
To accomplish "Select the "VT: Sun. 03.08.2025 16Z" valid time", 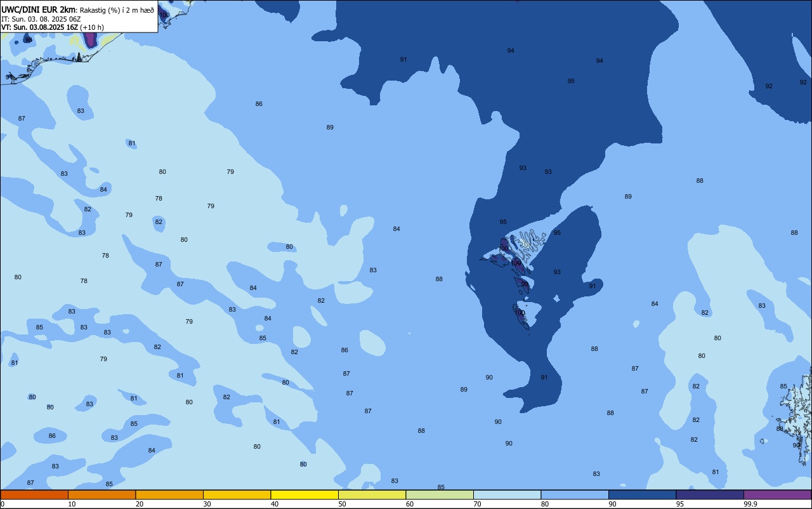I will click(x=39, y=27).
